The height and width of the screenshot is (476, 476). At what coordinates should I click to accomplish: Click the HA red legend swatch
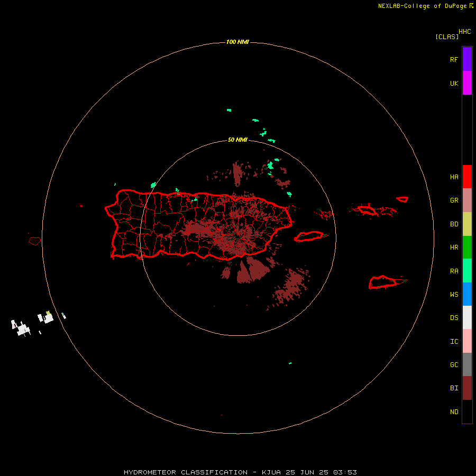click(x=467, y=177)
